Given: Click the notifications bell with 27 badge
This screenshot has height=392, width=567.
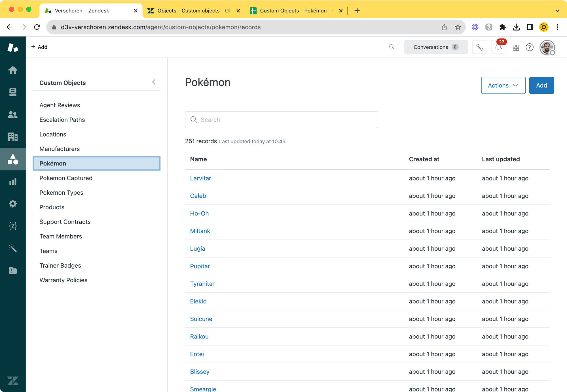Looking at the screenshot, I should 498,47.
